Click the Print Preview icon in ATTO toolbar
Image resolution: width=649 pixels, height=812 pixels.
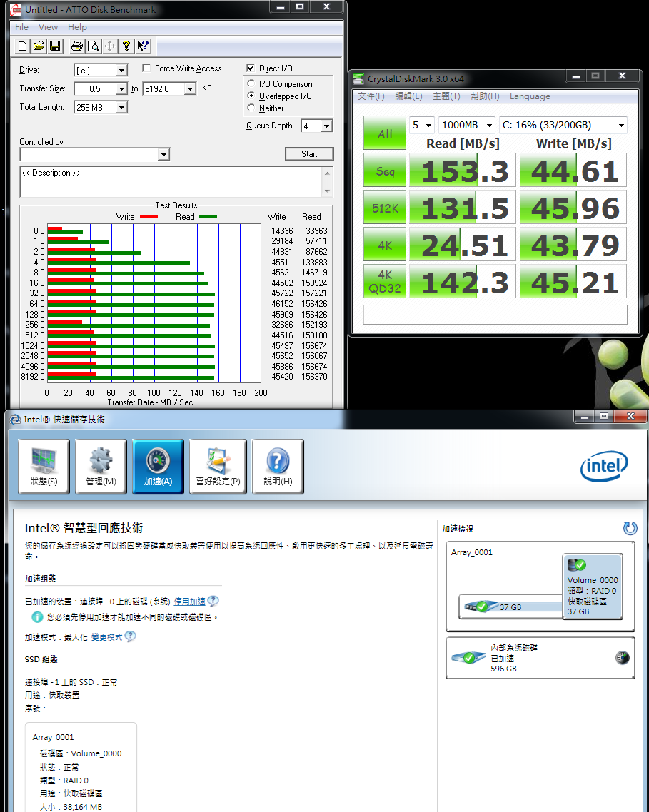tap(94, 46)
